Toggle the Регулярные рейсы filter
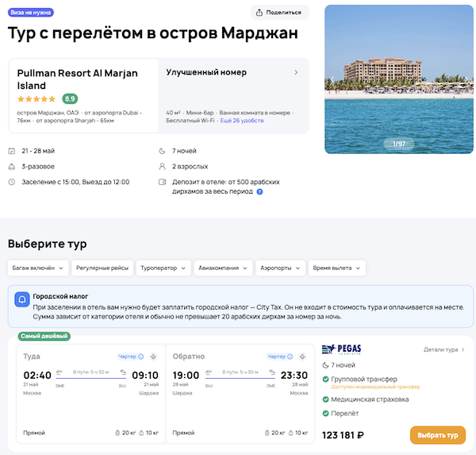This screenshot has height=455, width=476. (x=102, y=268)
